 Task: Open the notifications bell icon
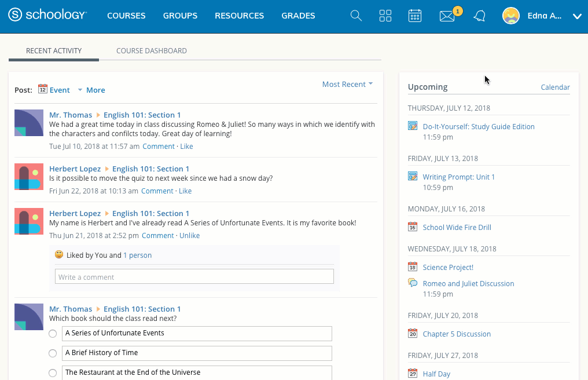[479, 16]
